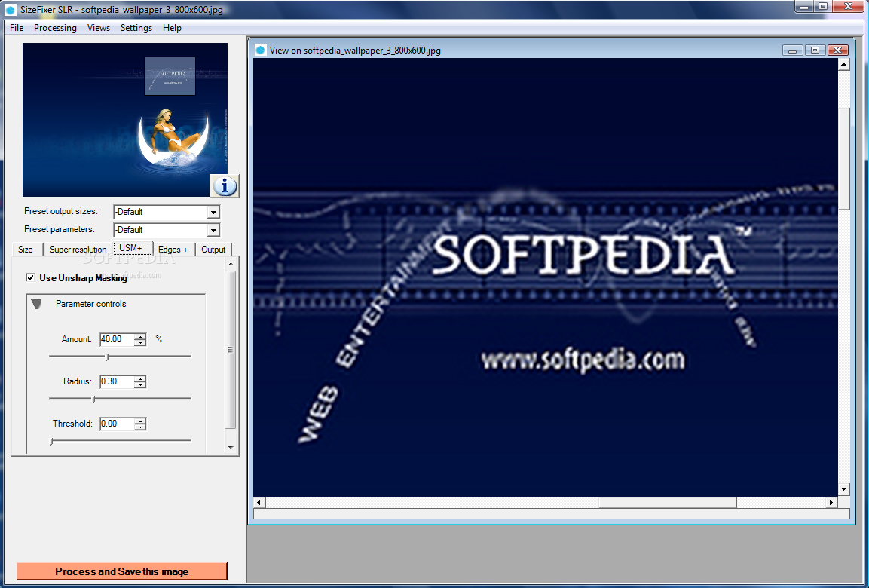Open the Views menu

(99, 28)
